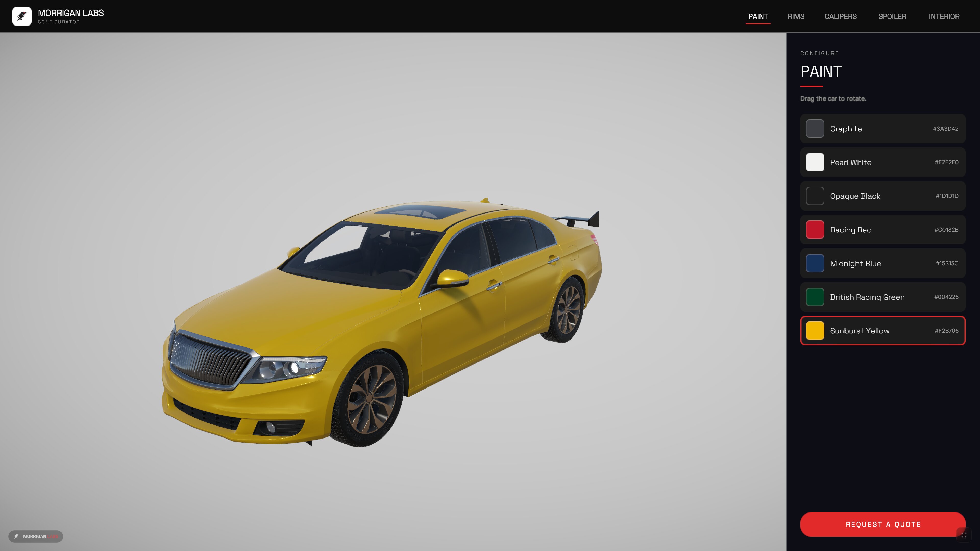Click the exit fullscreen icon
980x551 pixels.
[964, 535]
